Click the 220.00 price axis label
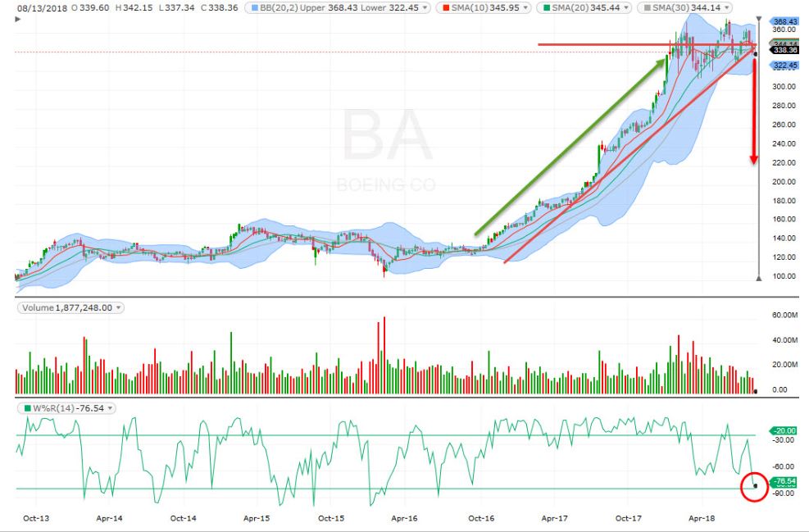The width and height of the screenshot is (809, 532). [x=784, y=162]
